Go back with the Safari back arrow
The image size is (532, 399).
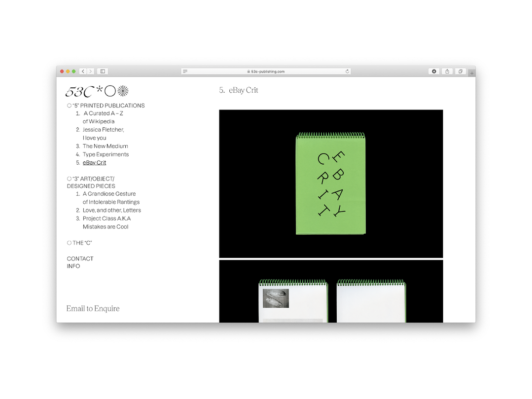(83, 71)
